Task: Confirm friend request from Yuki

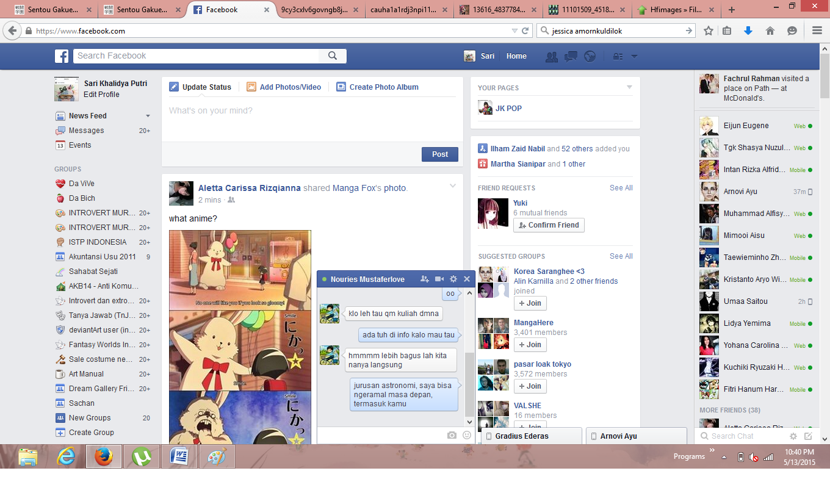Action: pos(549,225)
